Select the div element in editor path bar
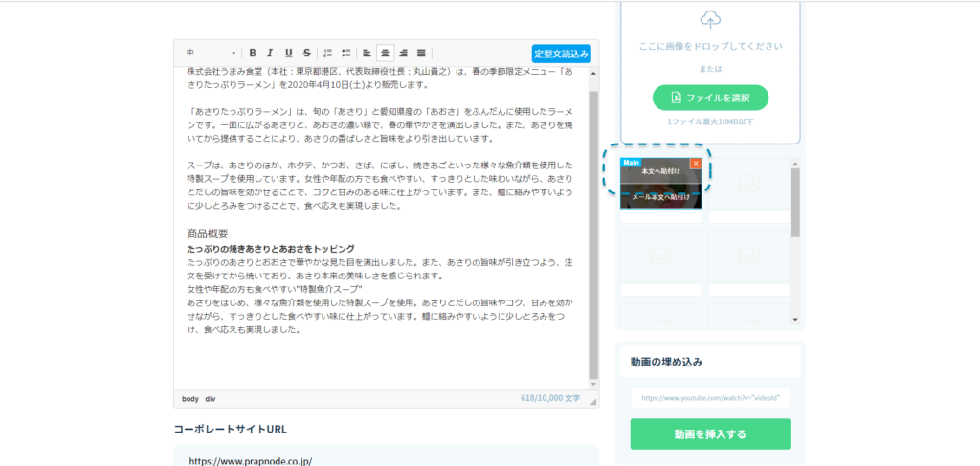Viewport: 980px width, 466px height. pos(210,399)
